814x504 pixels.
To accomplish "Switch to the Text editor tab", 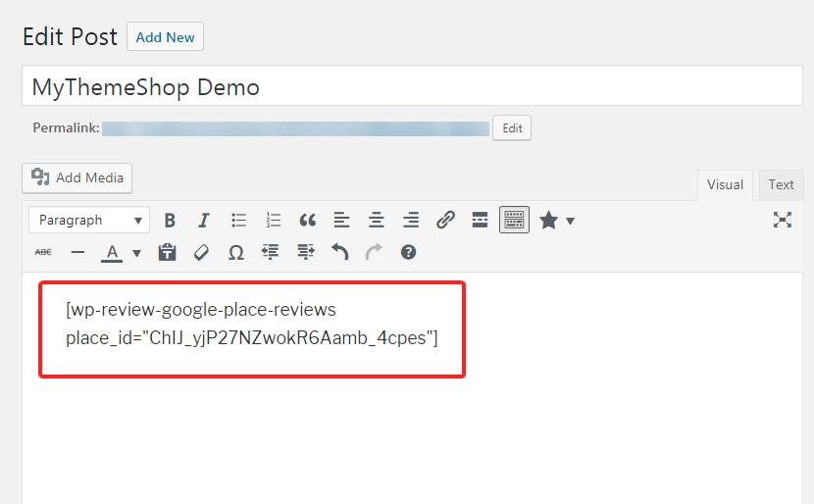I will [781, 184].
